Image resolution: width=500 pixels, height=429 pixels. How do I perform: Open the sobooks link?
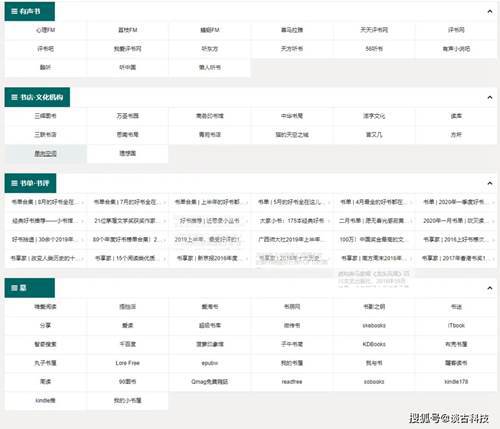[x=374, y=382]
